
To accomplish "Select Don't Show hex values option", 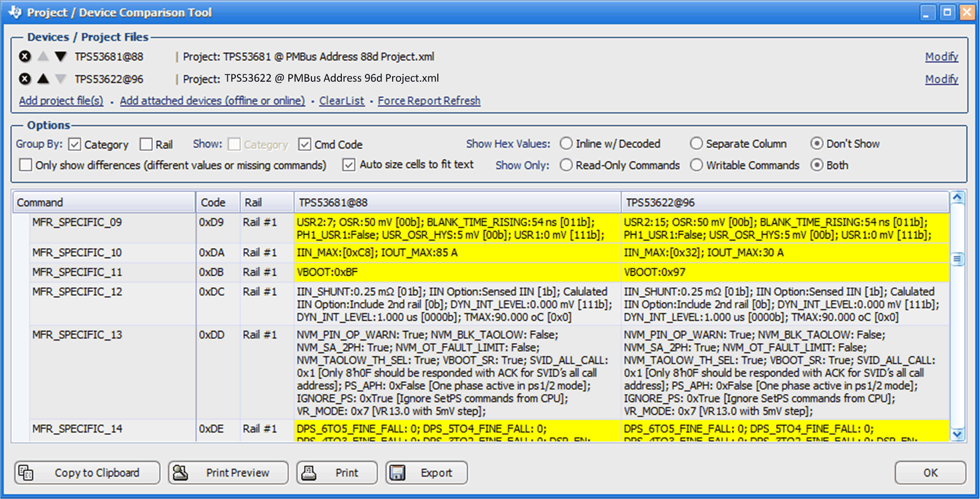I will pyautogui.click(x=816, y=144).
